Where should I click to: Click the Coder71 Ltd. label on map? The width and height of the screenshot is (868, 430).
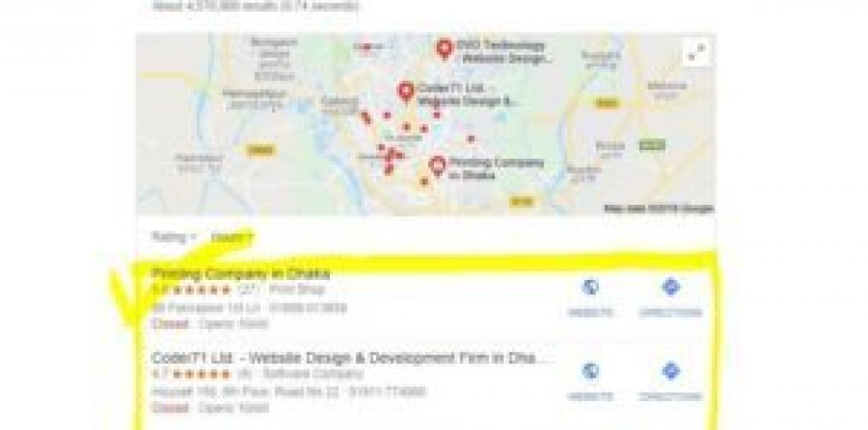point(468,95)
